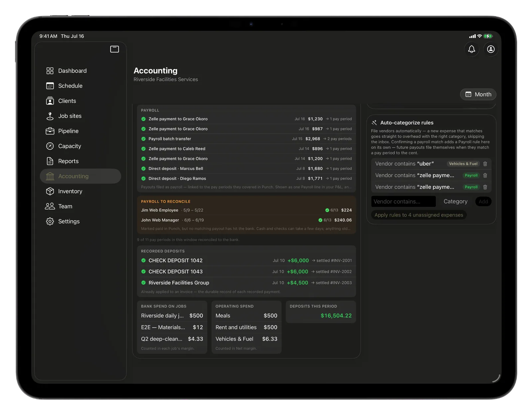Select Rent and utilities spend row

[246, 328]
